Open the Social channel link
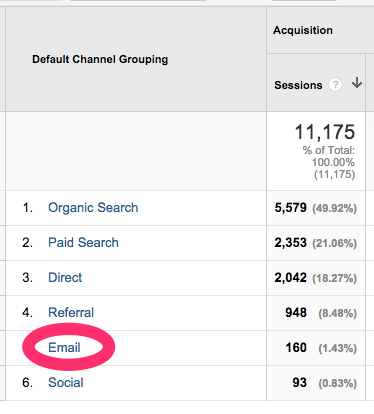374x414 pixels. click(x=66, y=382)
